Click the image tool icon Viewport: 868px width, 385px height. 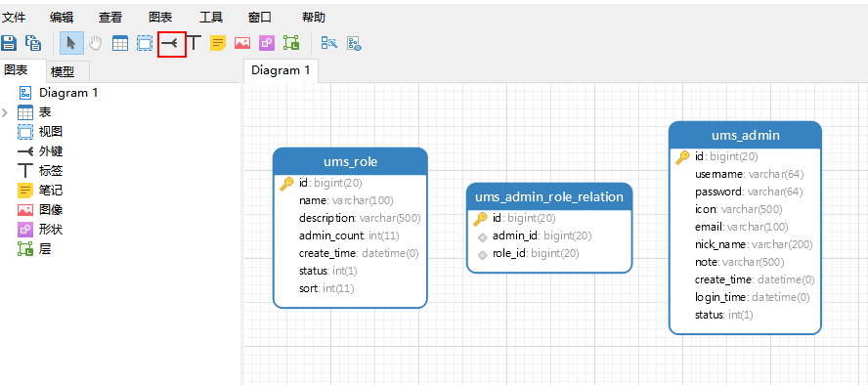click(x=242, y=43)
